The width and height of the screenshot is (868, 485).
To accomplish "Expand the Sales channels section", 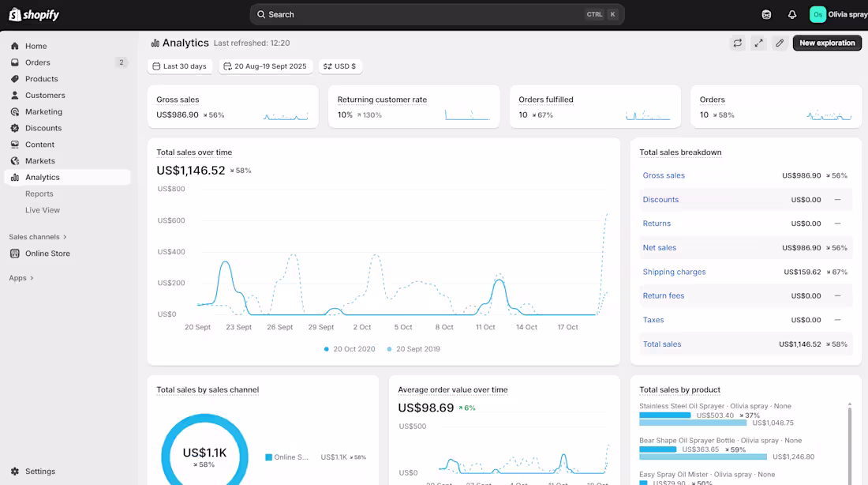I will click(38, 237).
